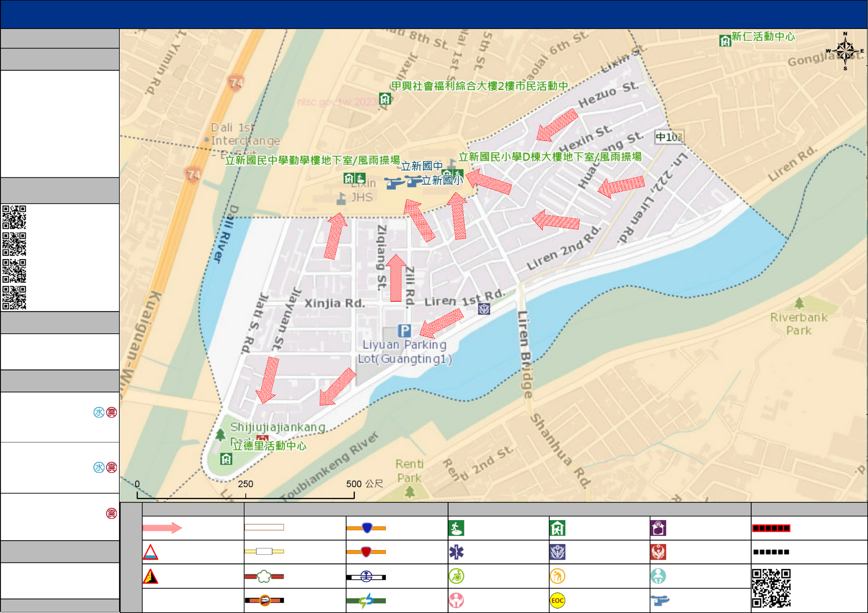Select the police badge icon near Liren 1st Rd.

484,309
